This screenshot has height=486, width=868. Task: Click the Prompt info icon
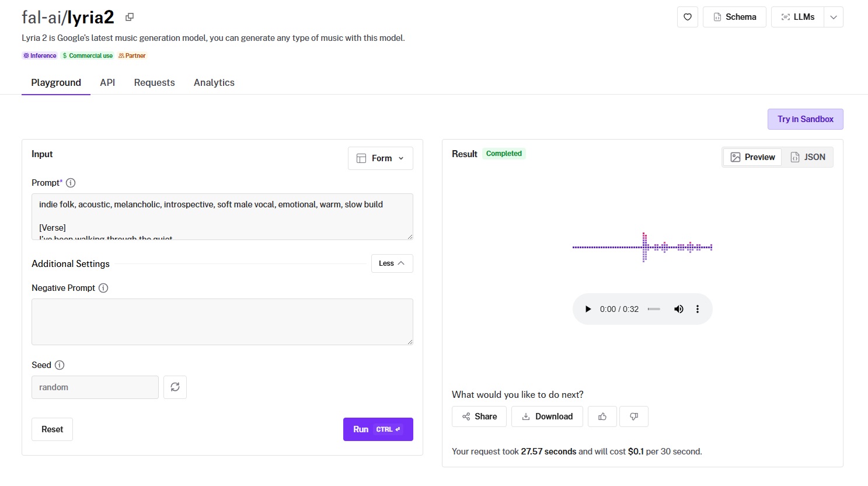tap(71, 183)
